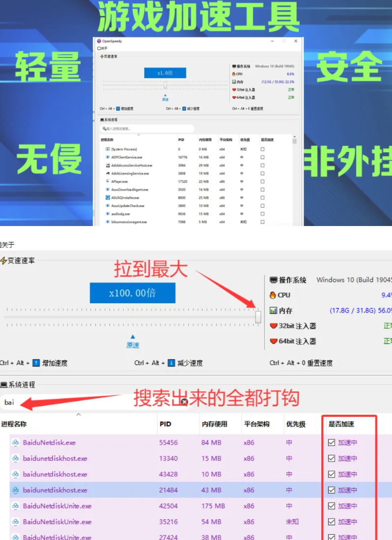The width and height of the screenshot is (392, 540).
Task: Click the icon of baidunetdiskhost.exe PID 13340
Action: pyautogui.click(x=16, y=458)
